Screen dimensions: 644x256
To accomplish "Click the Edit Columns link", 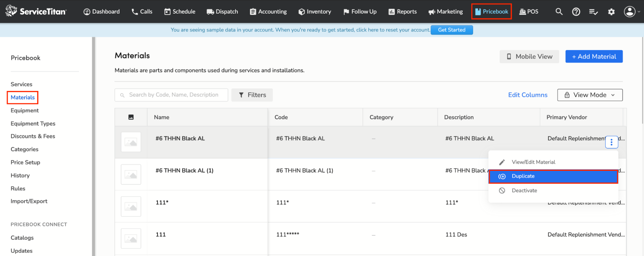I will [x=528, y=95].
